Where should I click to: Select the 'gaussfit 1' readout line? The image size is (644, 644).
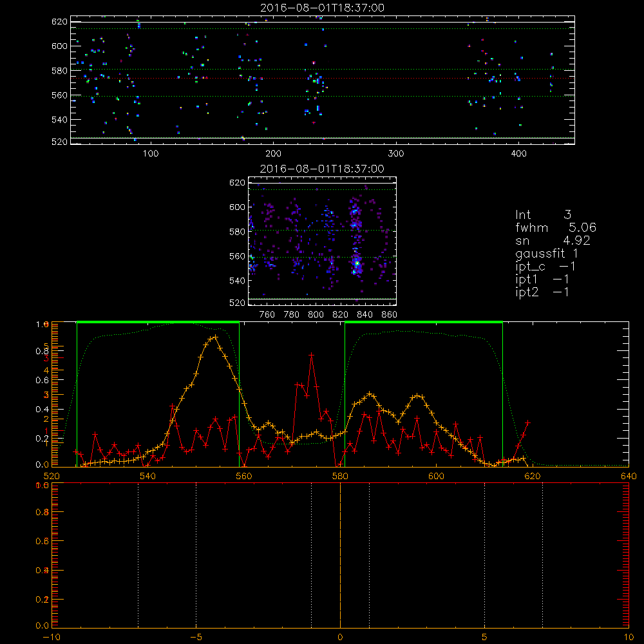point(547,253)
